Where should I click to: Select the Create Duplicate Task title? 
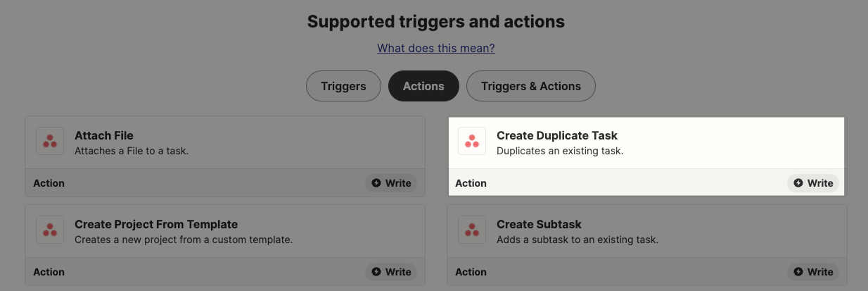click(557, 135)
